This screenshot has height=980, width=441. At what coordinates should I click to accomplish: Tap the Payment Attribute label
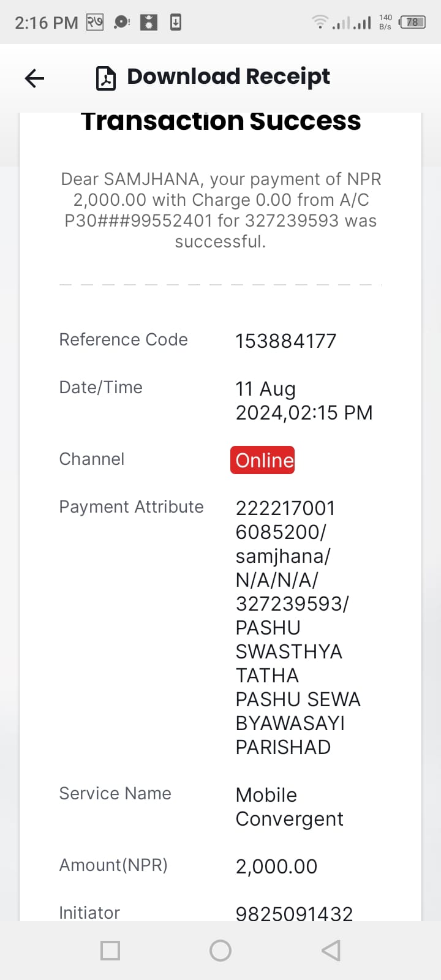[x=131, y=507]
